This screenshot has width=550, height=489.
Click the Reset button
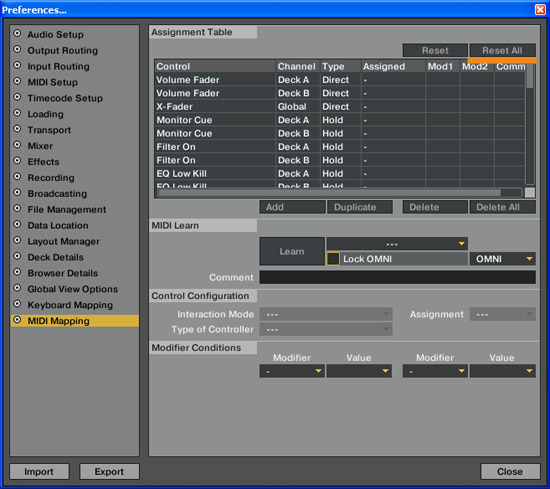(435, 51)
